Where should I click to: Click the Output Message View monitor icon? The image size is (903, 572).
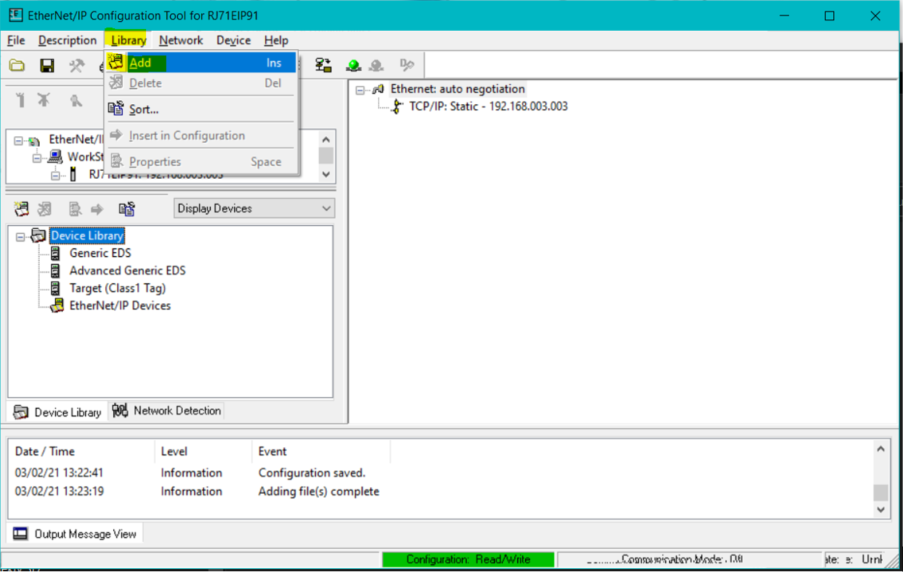click(20, 533)
